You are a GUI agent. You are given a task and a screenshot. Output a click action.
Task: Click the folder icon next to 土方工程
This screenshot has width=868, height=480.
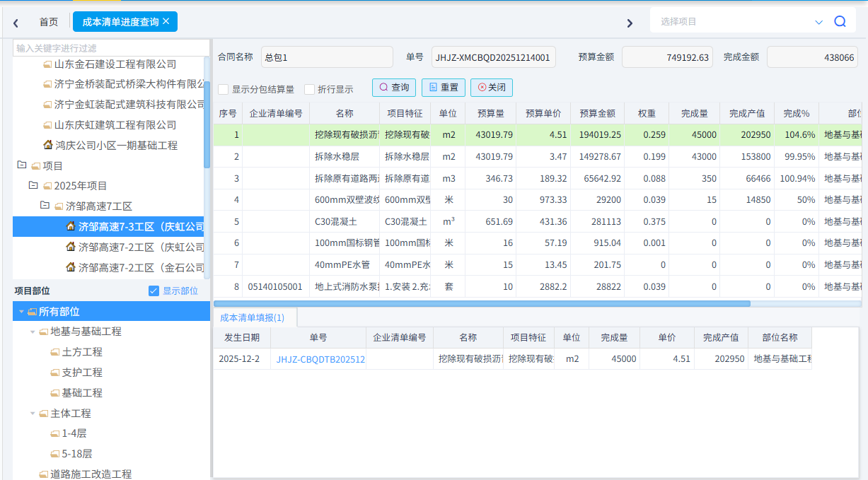[x=55, y=352]
